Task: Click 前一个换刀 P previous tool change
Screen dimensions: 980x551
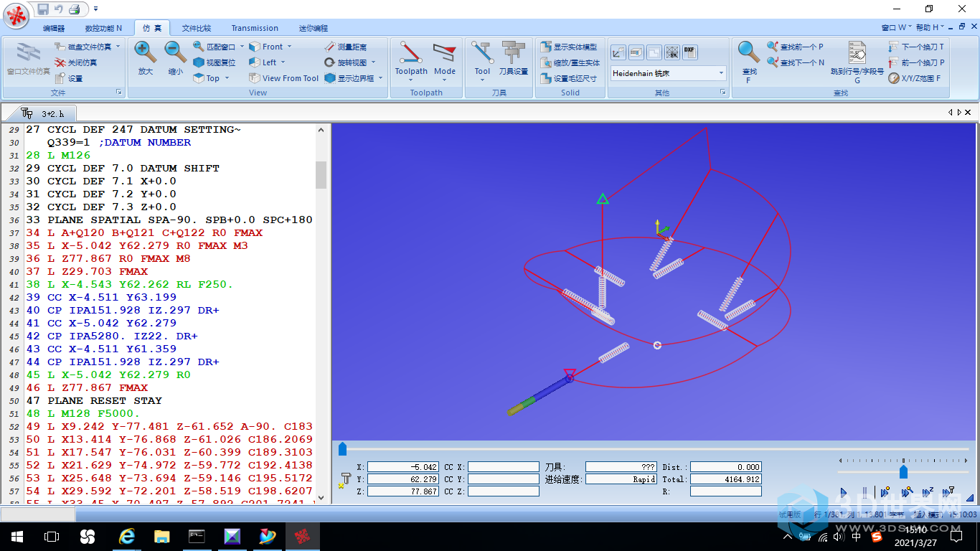Action: (x=916, y=62)
